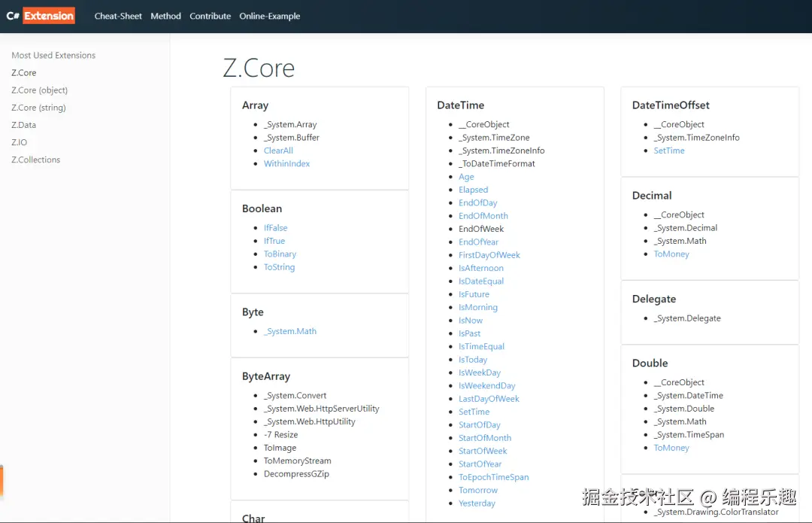Click ToImage under ByteArray
This screenshot has height=523, width=812.
pyautogui.click(x=280, y=448)
